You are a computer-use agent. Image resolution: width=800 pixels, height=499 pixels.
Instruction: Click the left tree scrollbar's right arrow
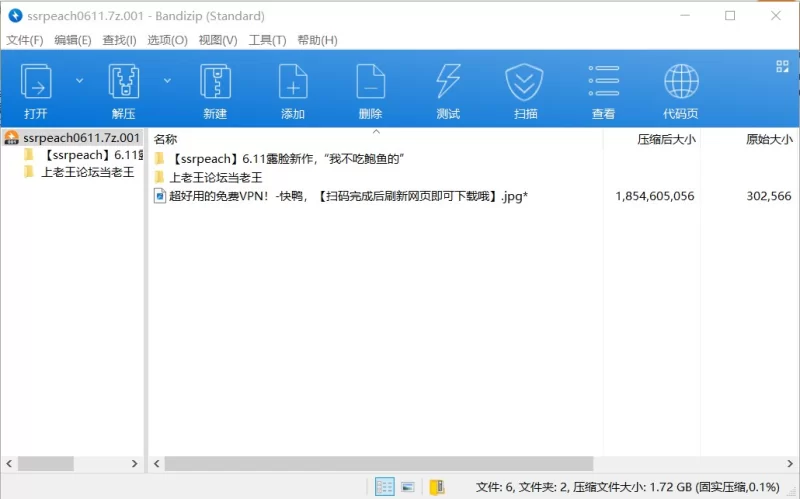tap(135, 463)
